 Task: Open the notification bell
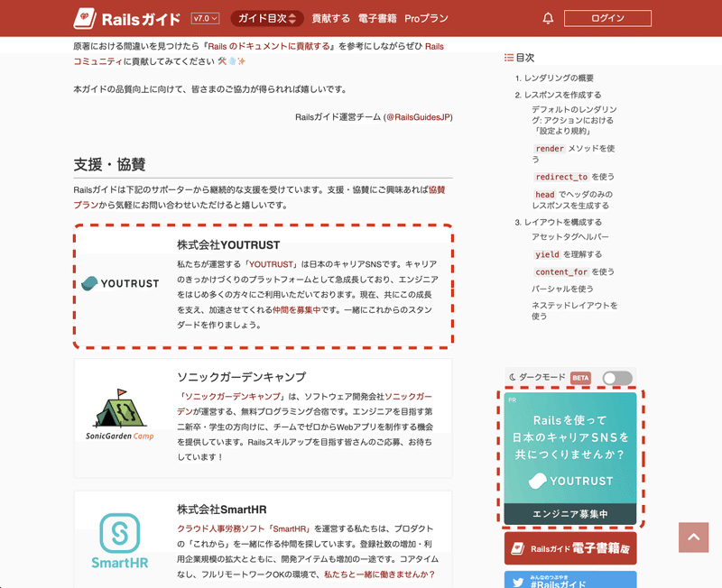click(548, 18)
